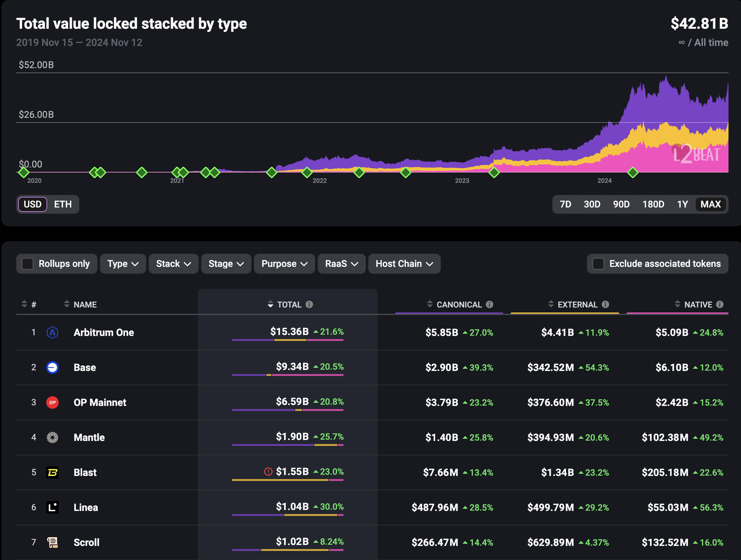Click the Mantle logo icon
The image size is (741, 560).
[x=52, y=437]
